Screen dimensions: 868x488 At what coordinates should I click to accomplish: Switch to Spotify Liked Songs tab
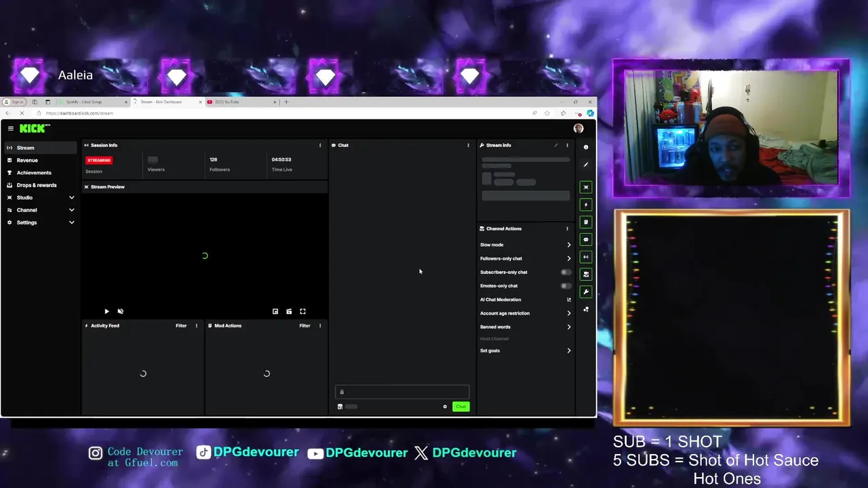92,102
